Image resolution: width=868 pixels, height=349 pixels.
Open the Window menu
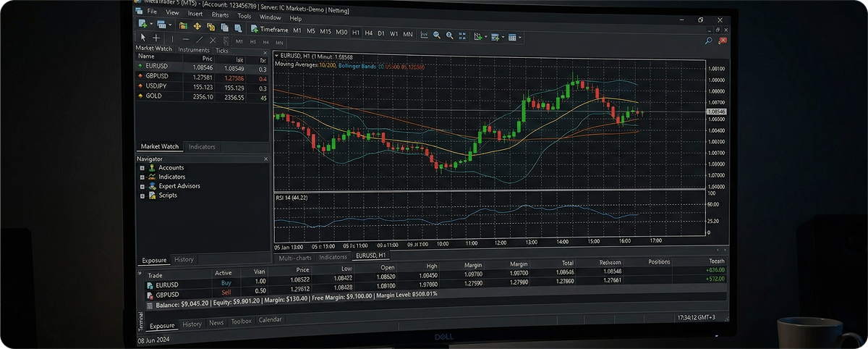pos(271,17)
